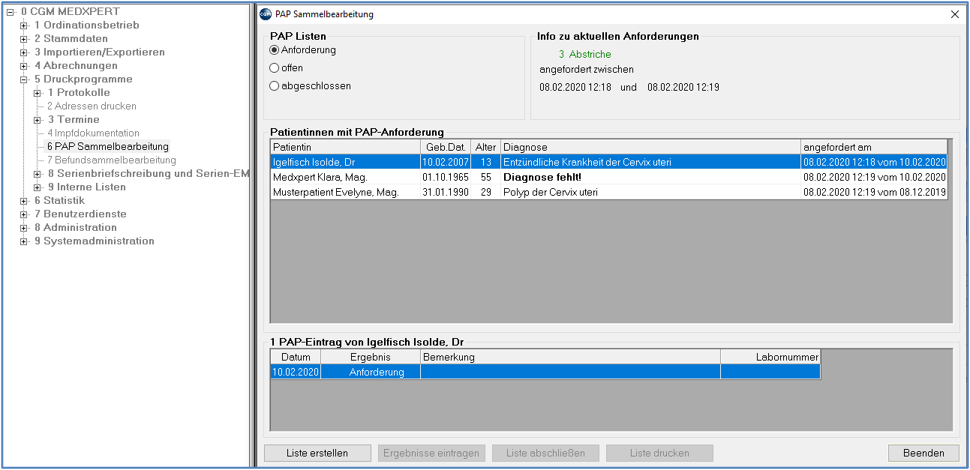Click the Liste erstellen button
Image resolution: width=970 pixels, height=470 pixels.
[317, 453]
